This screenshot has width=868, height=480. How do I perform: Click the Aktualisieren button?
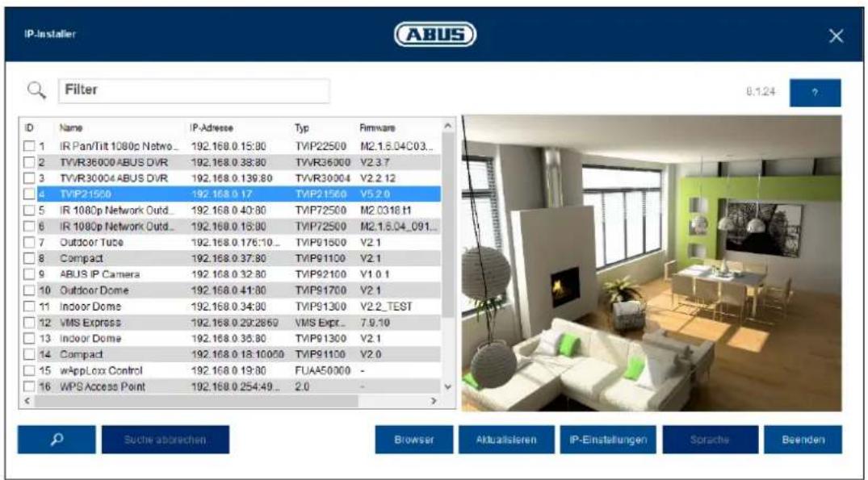(506, 440)
